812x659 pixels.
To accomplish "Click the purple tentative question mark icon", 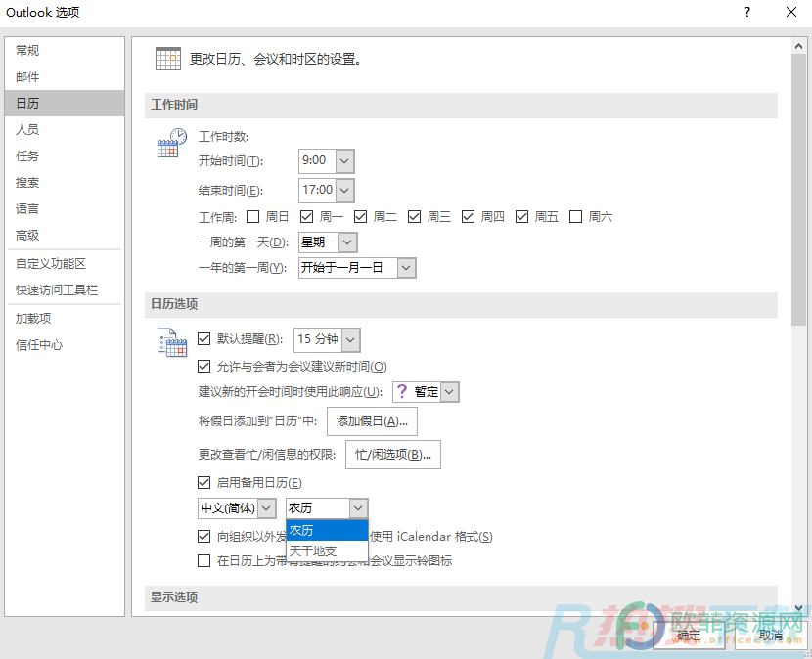I will [x=402, y=391].
